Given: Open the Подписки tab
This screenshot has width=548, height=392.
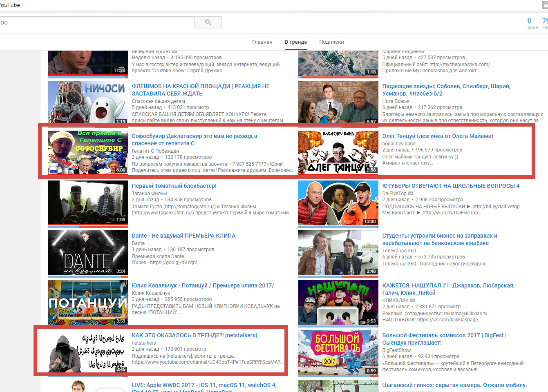Looking at the screenshot, I should coord(331,42).
